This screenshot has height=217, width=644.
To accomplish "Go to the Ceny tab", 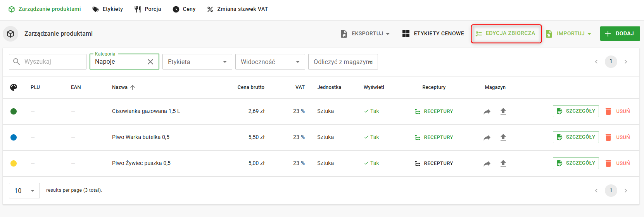I will (184, 9).
